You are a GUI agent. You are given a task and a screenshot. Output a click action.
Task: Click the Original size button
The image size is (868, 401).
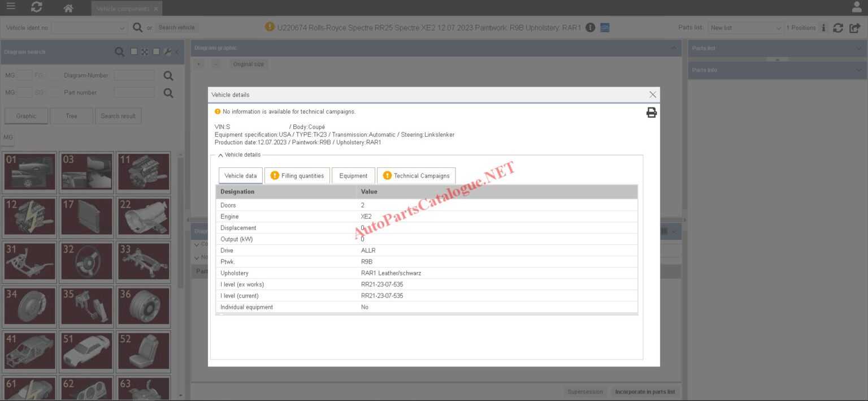[x=248, y=64]
